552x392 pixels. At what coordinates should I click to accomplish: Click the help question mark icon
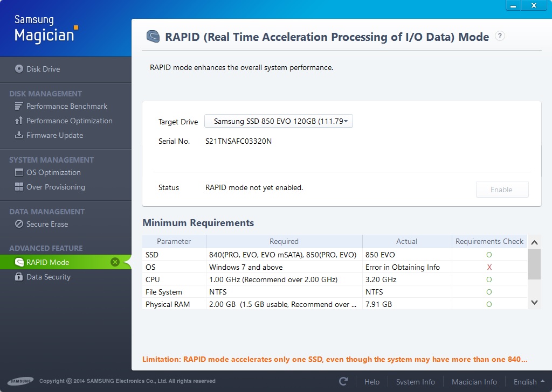click(500, 36)
